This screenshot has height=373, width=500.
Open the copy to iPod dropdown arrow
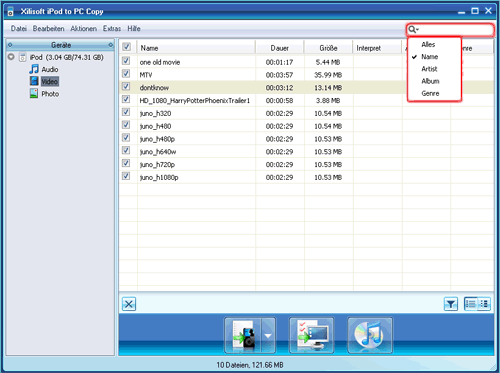[x=268, y=335]
